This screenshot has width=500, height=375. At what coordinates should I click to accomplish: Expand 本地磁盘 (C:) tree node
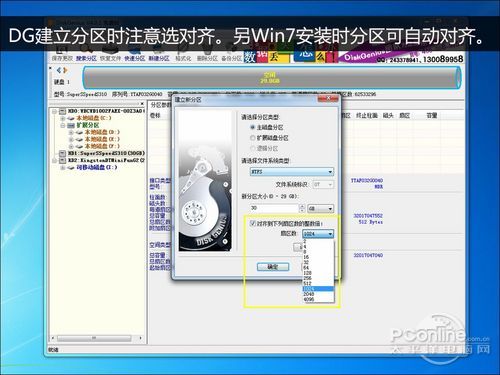[x=62, y=118]
